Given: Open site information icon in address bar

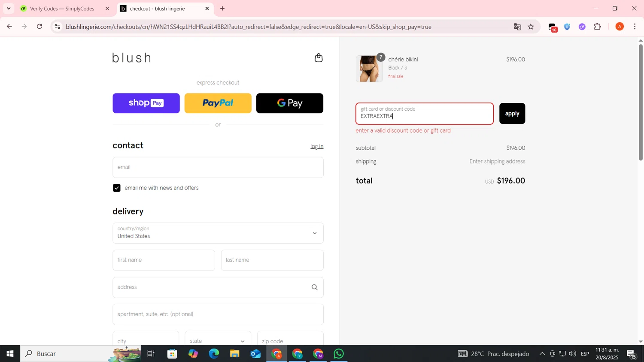Looking at the screenshot, I should click(57, 27).
